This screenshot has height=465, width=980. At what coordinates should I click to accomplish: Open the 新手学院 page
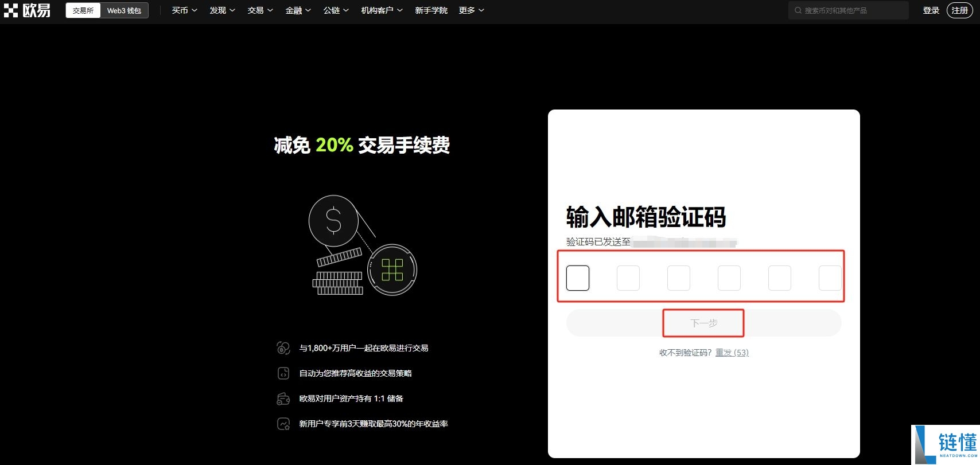click(431, 10)
